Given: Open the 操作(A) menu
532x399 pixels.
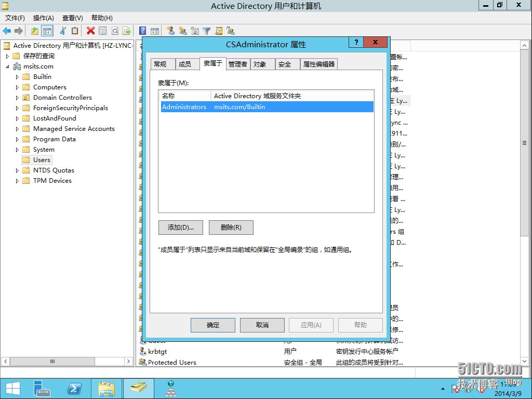Looking at the screenshot, I should 44,18.
